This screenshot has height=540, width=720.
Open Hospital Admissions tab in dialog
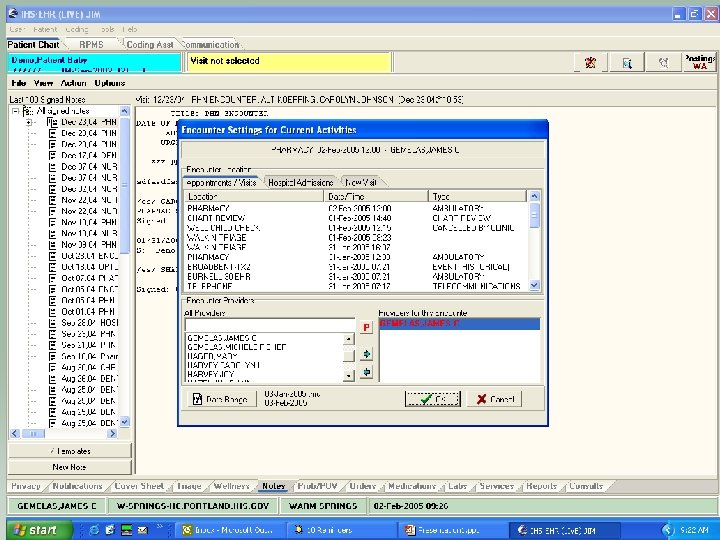tap(301, 182)
